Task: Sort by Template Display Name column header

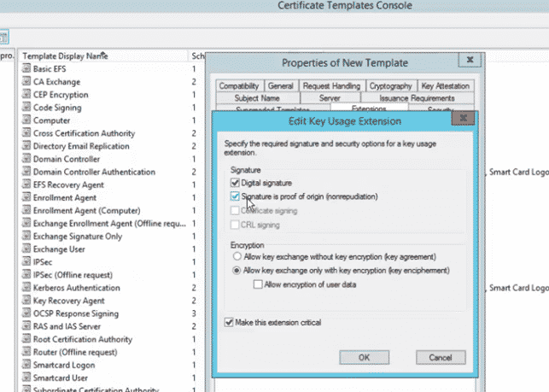Action: [x=103, y=56]
